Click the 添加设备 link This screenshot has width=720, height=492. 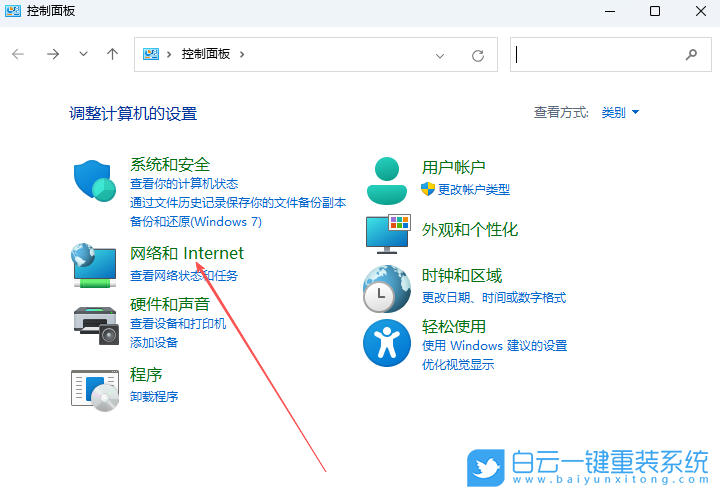click(154, 342)
